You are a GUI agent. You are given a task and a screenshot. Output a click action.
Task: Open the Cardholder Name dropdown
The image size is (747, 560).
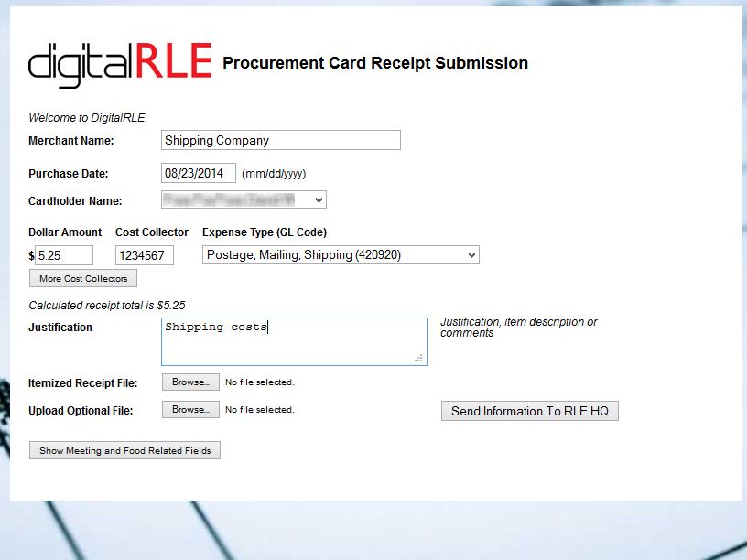[244, 199]
